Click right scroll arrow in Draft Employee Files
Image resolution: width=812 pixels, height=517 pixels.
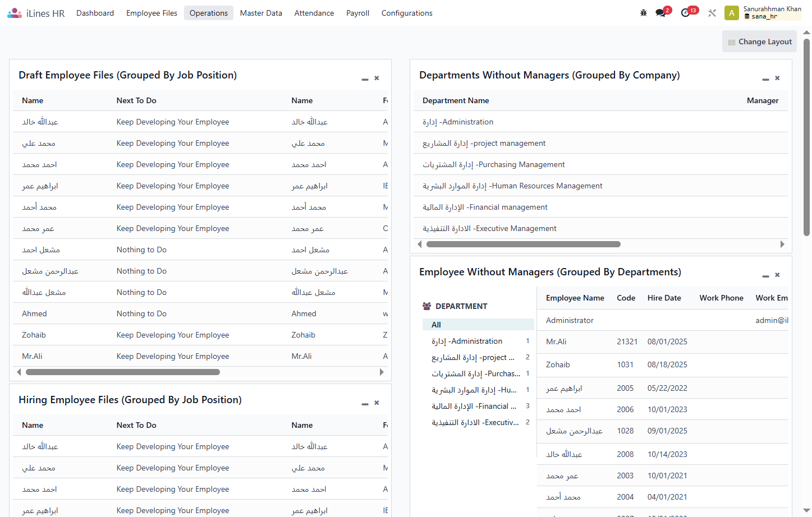pos(382,372)
